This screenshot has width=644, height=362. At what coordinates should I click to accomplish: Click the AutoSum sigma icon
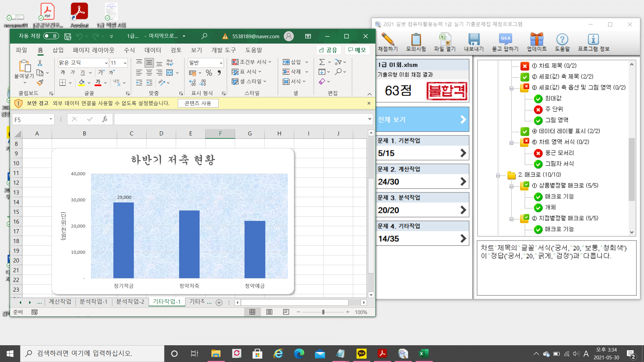tap(322, 62)
